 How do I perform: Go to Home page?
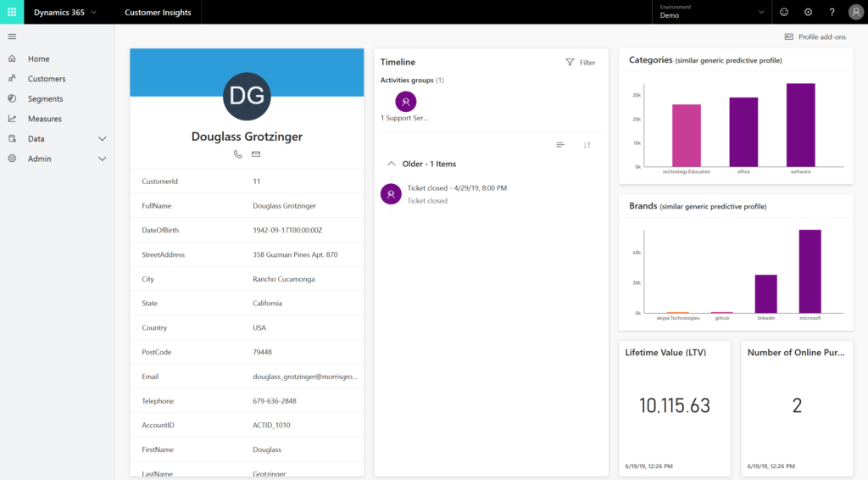pyautogui.click(x=39, y=59)
